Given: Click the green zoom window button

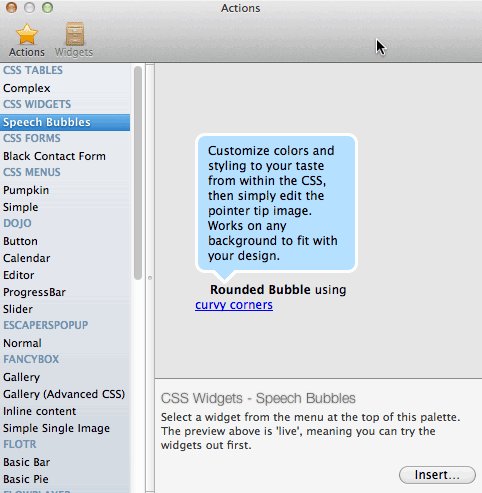Looking at the screenshot, I should (x=47, y=7).
